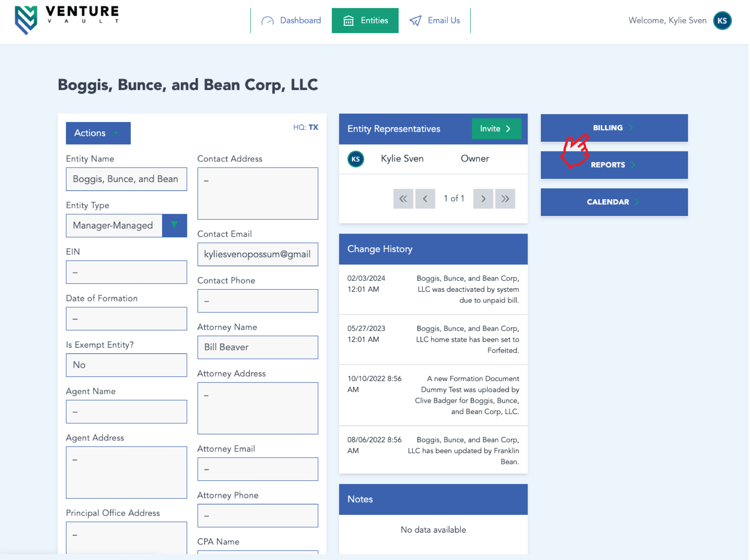This screenshot has width=750, height=560.
Task: Open the Dashboard tab
Action: [x=291, y=21]
